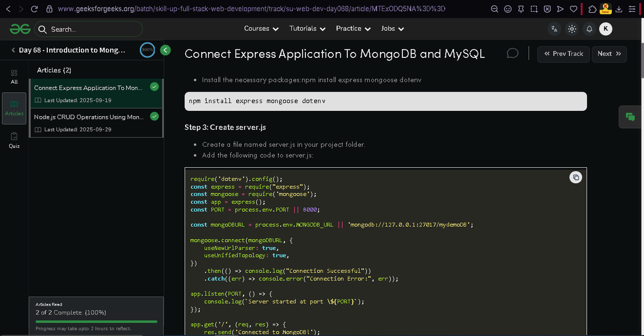
Task: Click the app.listen(PORT line in code
Action: coord(232,294)
